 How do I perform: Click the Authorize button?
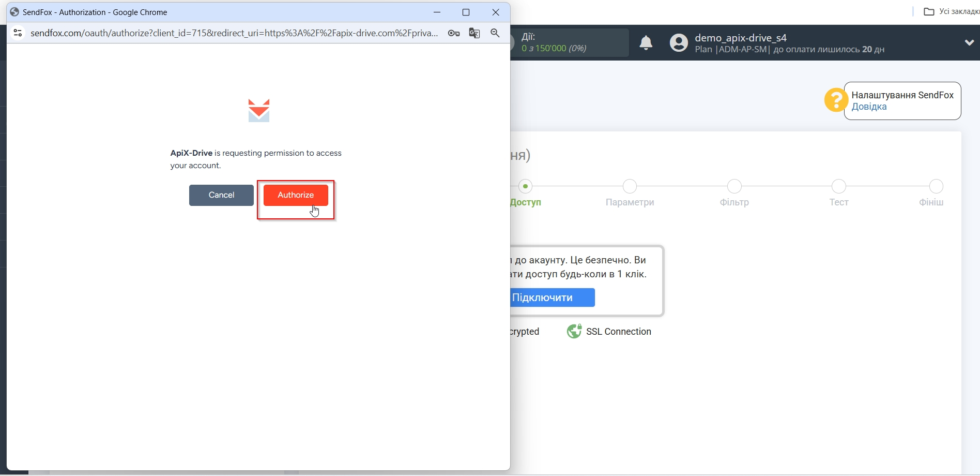(x=296, y=195)
